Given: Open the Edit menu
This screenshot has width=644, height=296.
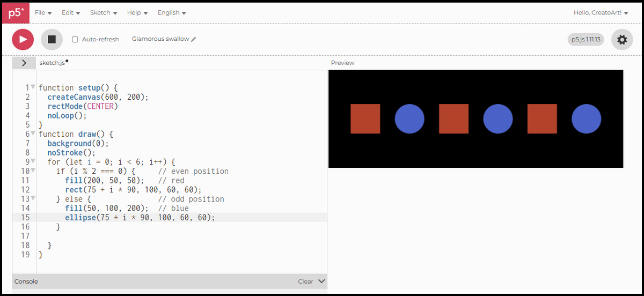Looking at the screenshot, I should [71, 12].
